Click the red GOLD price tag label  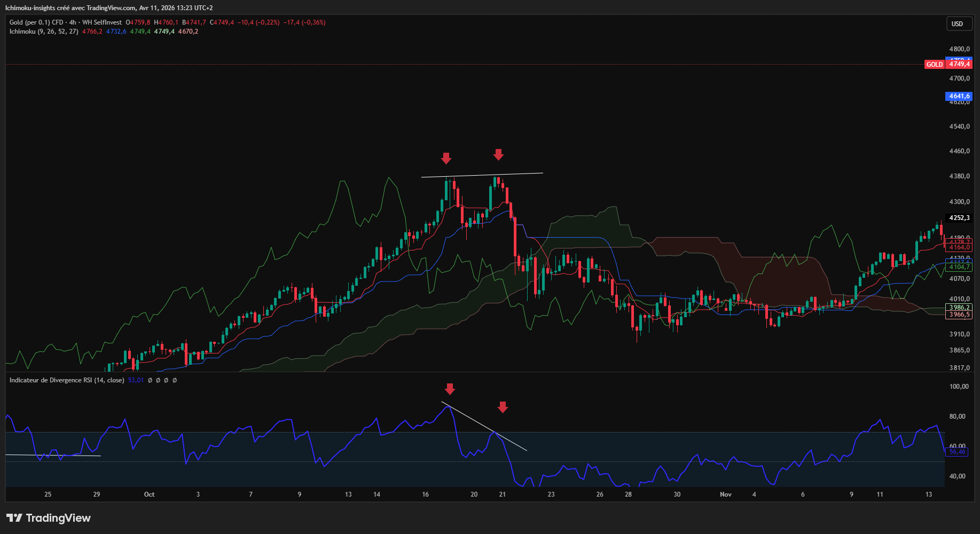[x=934, y=65]
